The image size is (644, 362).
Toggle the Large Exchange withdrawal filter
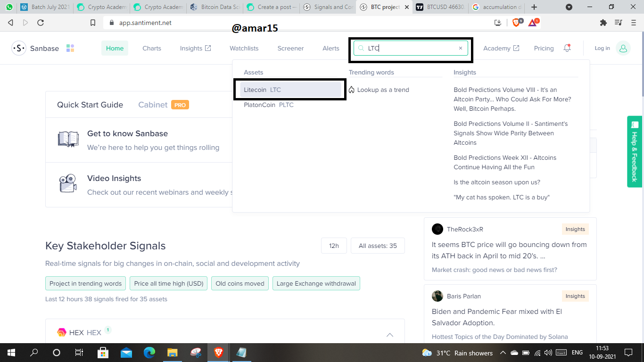point(316,283)
